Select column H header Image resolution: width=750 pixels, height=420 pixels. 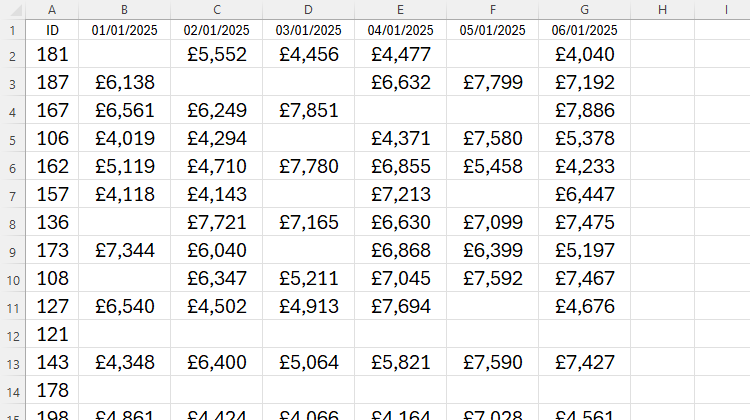662,10
